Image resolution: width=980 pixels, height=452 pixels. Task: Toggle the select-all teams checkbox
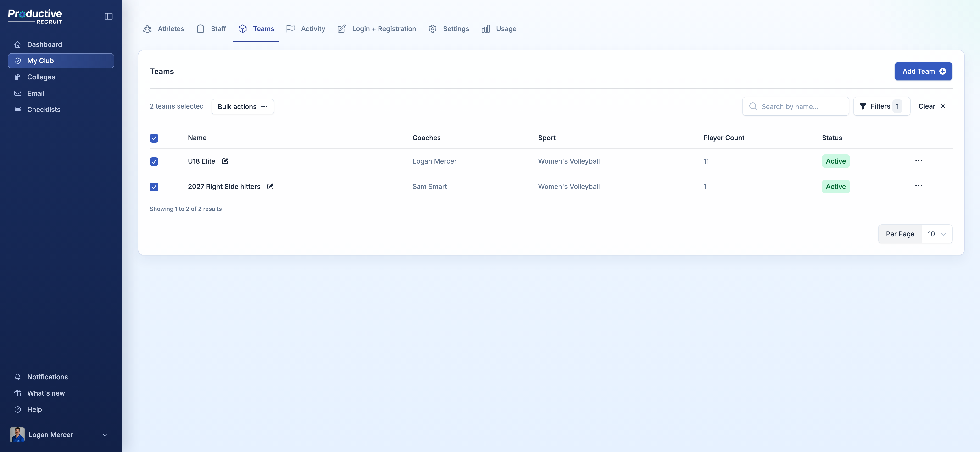(x=154, y=138)
